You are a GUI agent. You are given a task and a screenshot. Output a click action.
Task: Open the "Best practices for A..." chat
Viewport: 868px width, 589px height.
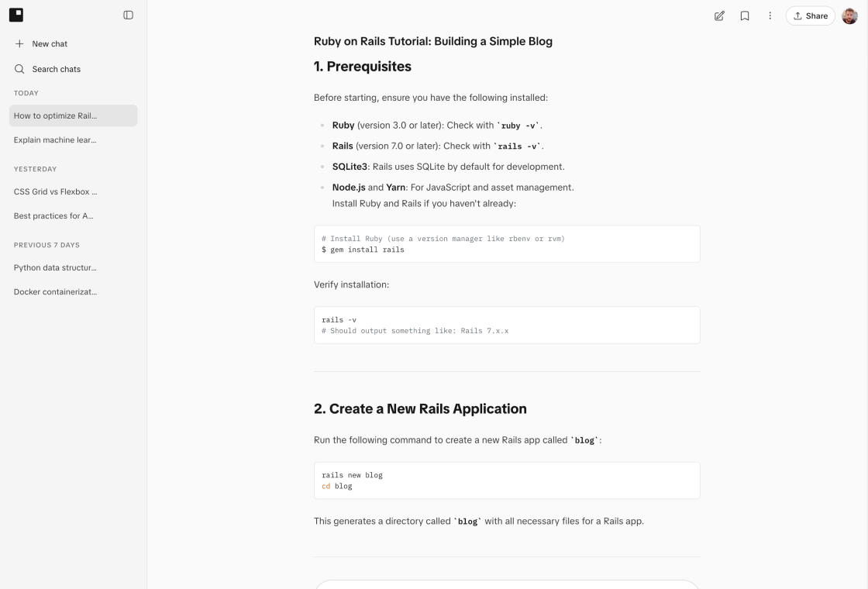(73, 216)
